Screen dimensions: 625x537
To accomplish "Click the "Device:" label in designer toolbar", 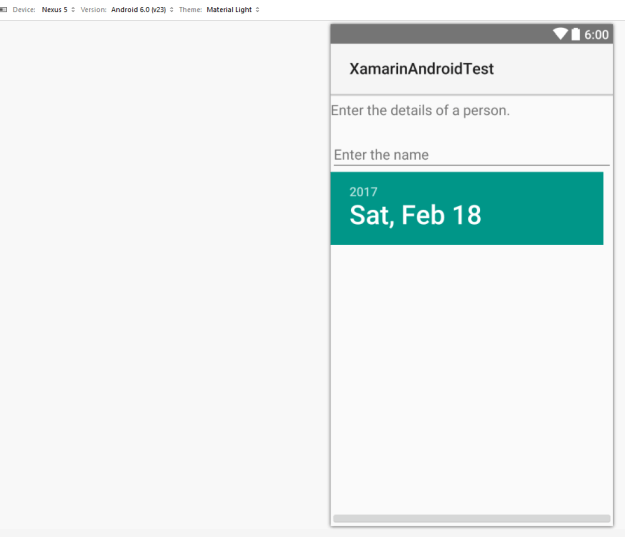I will 24,9.
